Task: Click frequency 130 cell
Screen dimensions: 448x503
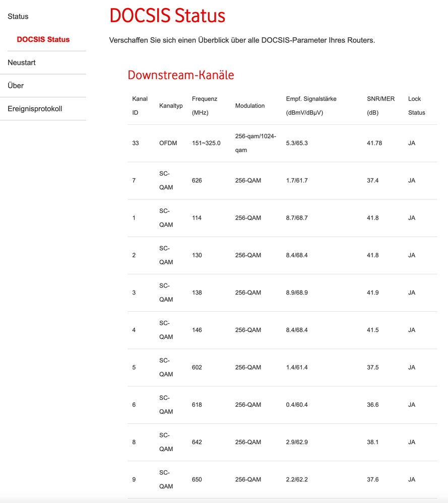Action: (197, 255)
